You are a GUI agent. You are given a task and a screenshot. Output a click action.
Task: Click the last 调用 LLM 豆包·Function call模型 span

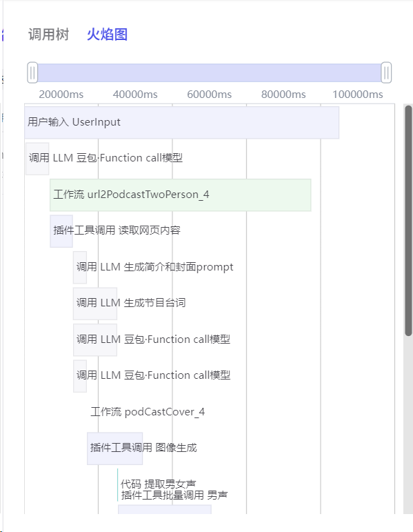tap(80, 376)
